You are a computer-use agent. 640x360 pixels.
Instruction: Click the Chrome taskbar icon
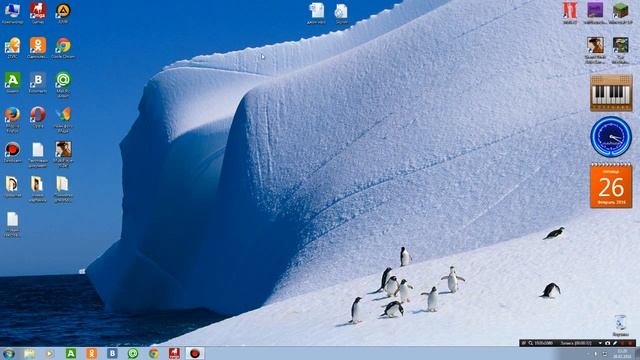pyautogui.click(x=153, y=353)
